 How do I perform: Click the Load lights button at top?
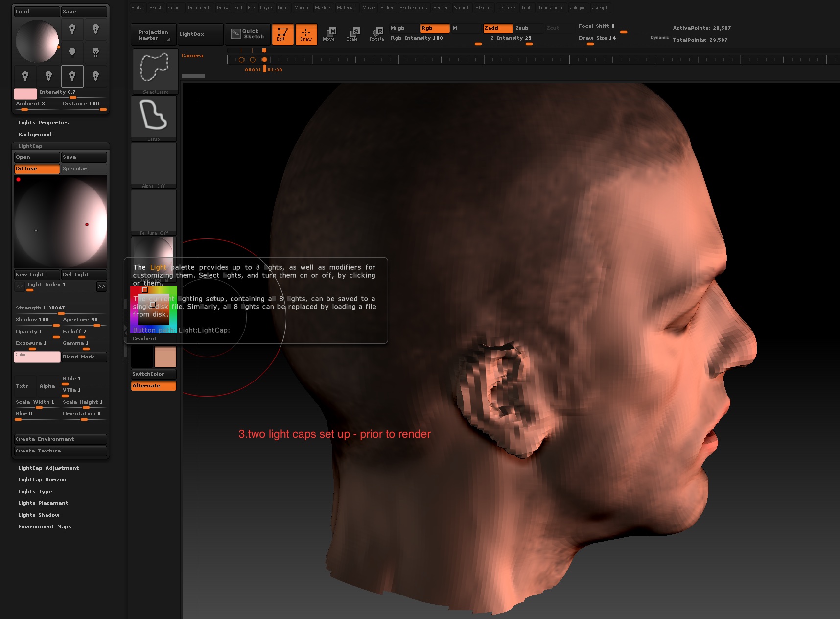37,12
